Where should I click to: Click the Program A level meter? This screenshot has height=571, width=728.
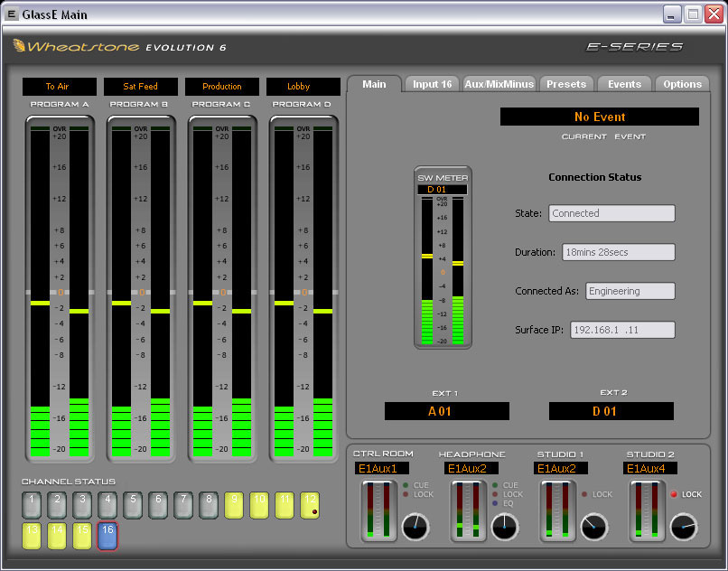[60, 289]
